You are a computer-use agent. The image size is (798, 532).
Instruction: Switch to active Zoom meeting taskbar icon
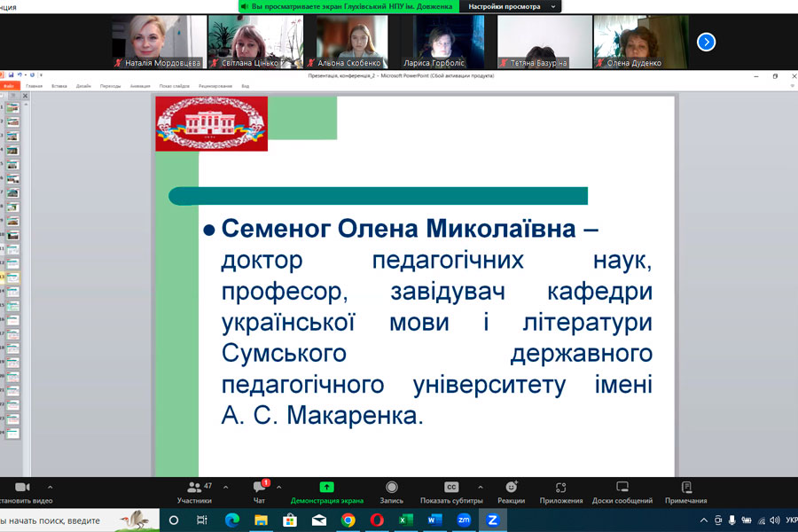pyautogui.click(x=493, y=520)
